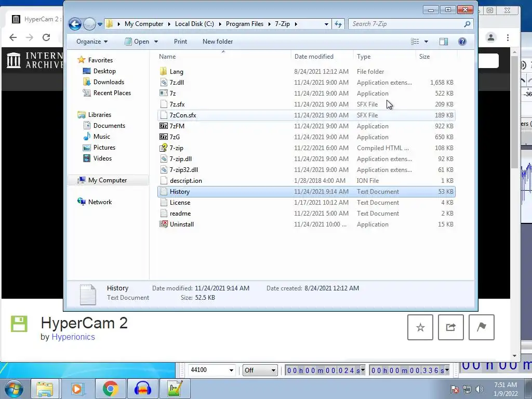Open the Off snap-to dropdown
The width and height of the screenshot is (532, 399).
(x=260, y=370)
